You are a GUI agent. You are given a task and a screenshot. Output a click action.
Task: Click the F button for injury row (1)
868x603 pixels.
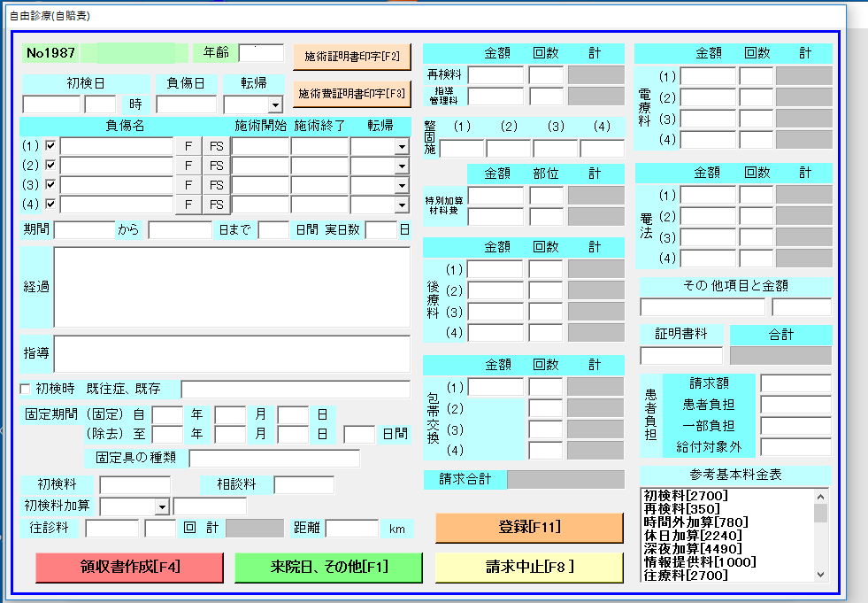click(x=188, y=146)
